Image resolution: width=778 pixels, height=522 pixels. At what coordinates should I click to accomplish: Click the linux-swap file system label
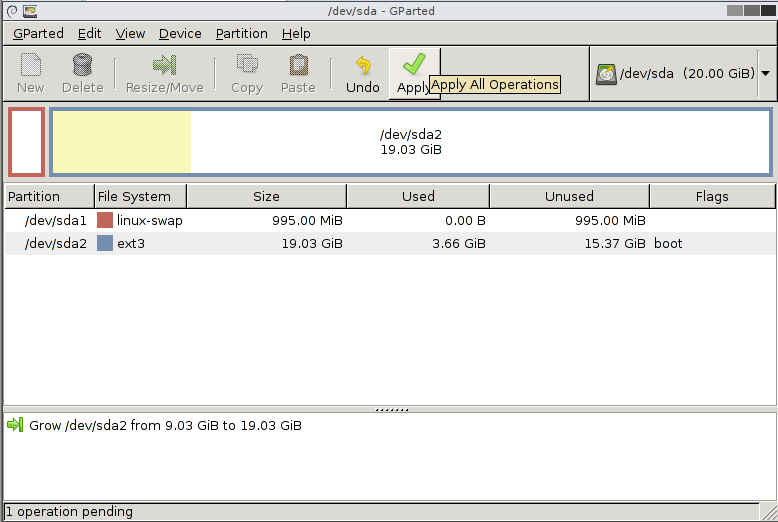[150, 220]
